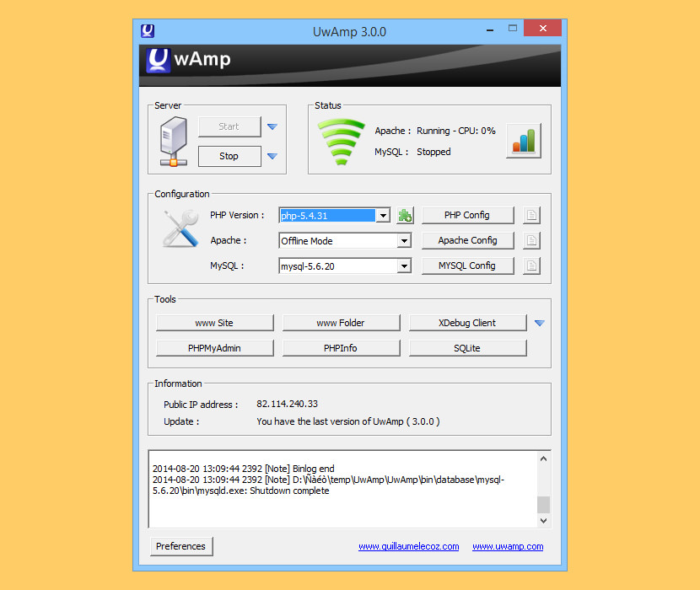The image size is (700, 590).
Task: Open PHP Config
Action: click(467, 215)
